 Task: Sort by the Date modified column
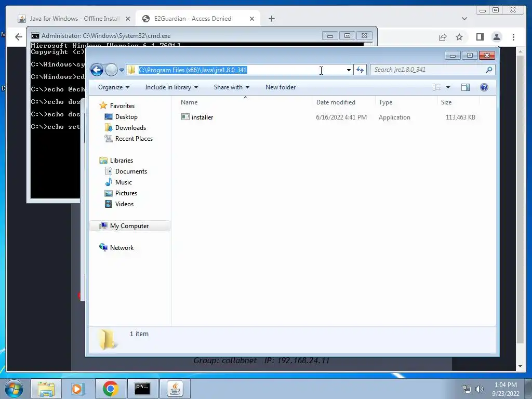(344, 102)
